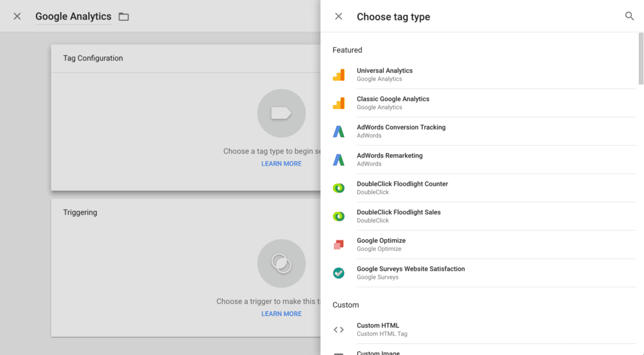Click the AdWords Remarketing logo icon
644x355 pixels.
[x=339, y=160]
